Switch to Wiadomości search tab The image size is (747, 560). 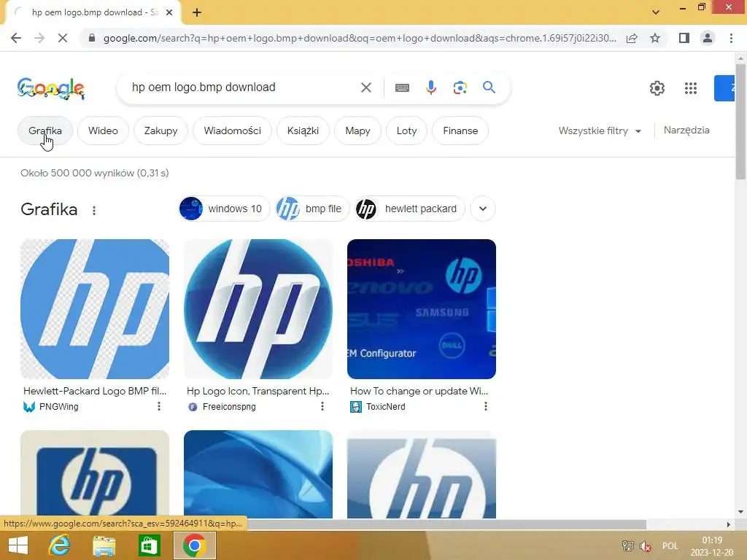point(232,131)
